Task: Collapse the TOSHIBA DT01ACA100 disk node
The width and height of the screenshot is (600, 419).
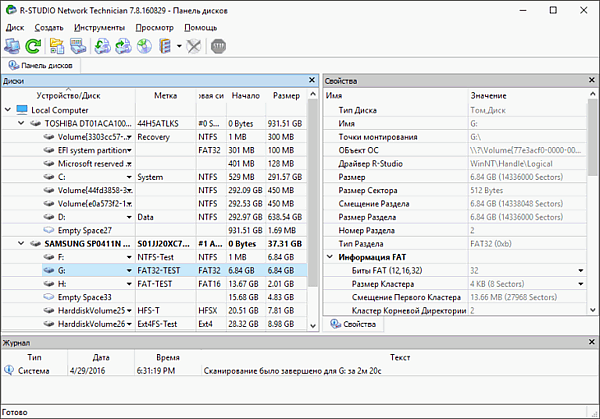Action: (22, 123)
